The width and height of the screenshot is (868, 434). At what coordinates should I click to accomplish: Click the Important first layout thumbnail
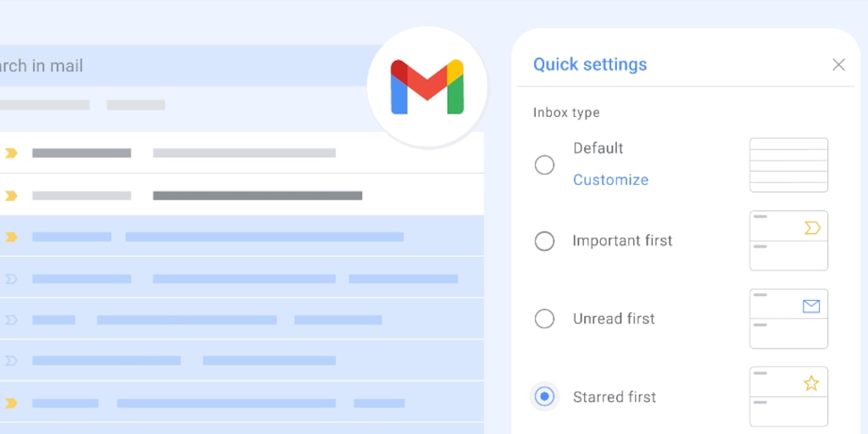tap(788, 241)
